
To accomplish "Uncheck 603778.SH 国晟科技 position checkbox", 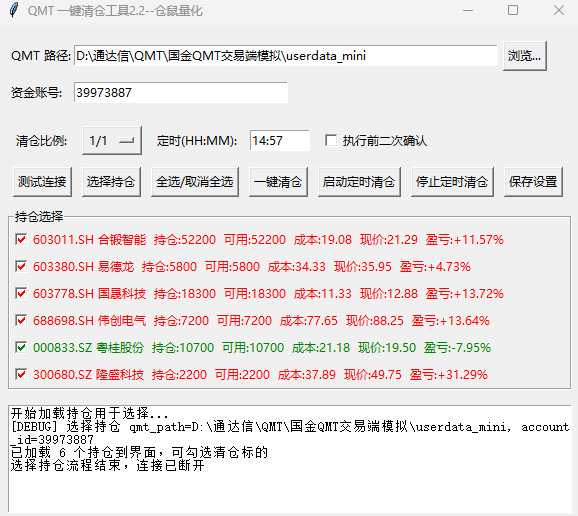I will [x=21, y=294].
